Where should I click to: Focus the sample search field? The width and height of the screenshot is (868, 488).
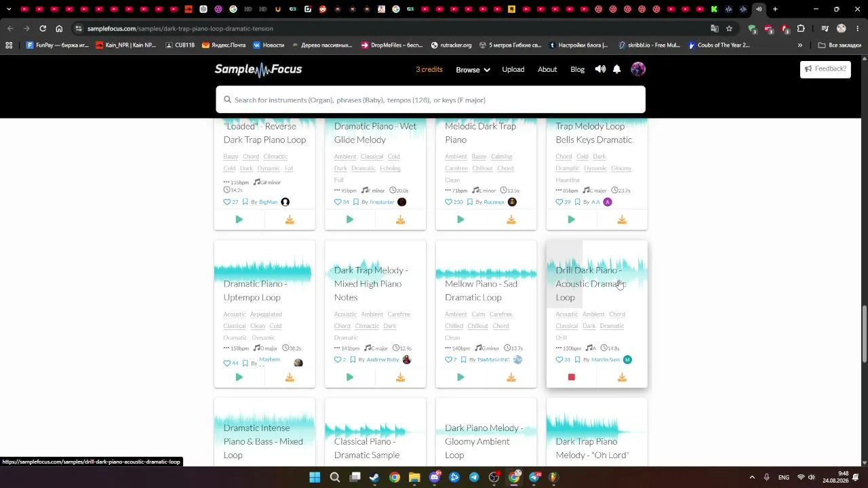pos(431,100)
